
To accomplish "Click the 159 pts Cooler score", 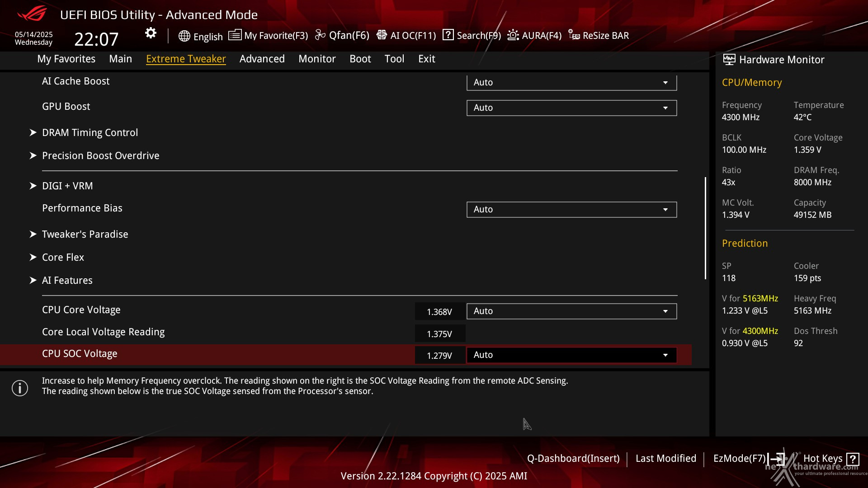I will click(x=807, y=278).
